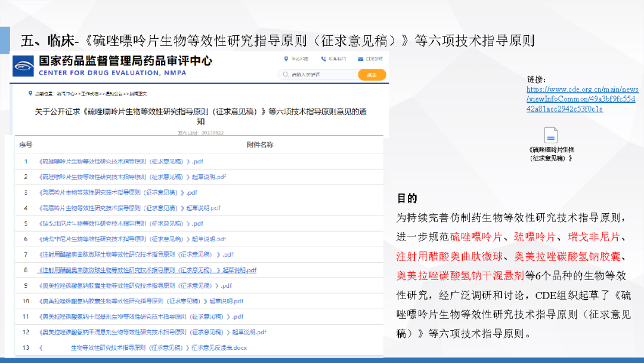Open the embedded document file icon
644x363 pixels.
coord(550,136)
